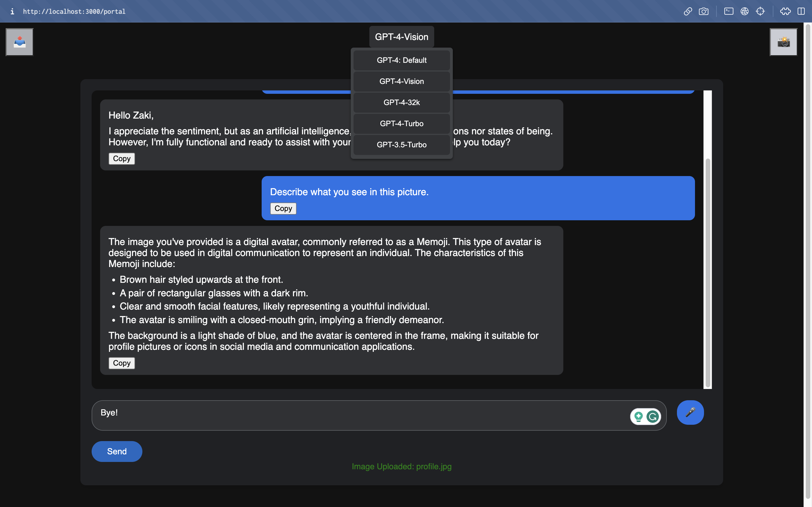Start voice input with microphone button

click(x=690, y=412)
